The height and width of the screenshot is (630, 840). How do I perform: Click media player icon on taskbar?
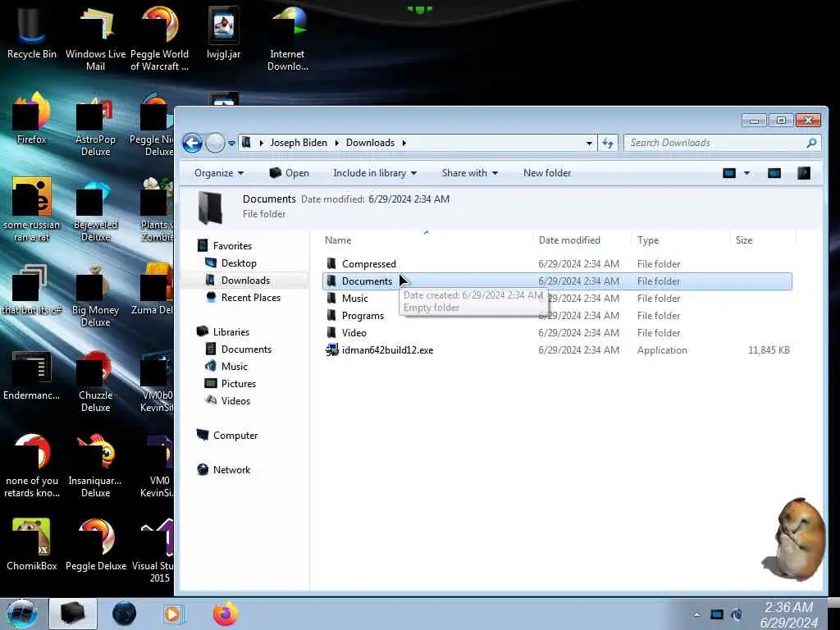coord(173,614)
